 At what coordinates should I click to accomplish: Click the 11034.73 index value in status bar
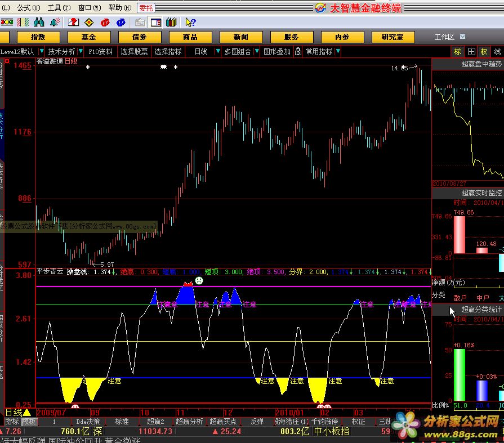[155, 431]
